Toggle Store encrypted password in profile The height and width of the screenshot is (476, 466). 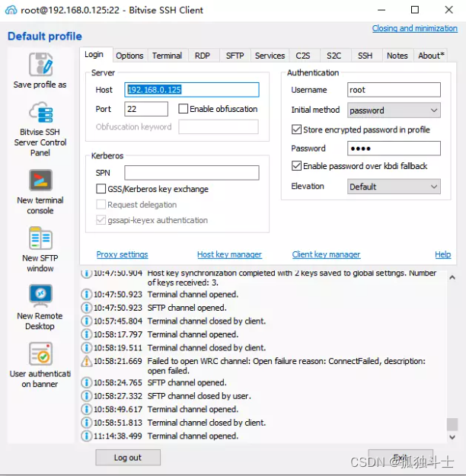pyautogui.click(x=296, y=129)
